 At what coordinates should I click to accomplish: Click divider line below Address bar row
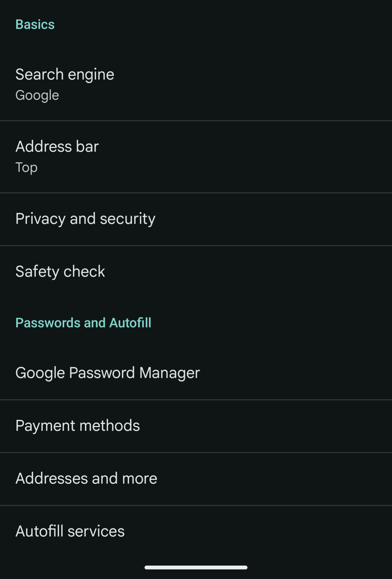pos(196,193)
